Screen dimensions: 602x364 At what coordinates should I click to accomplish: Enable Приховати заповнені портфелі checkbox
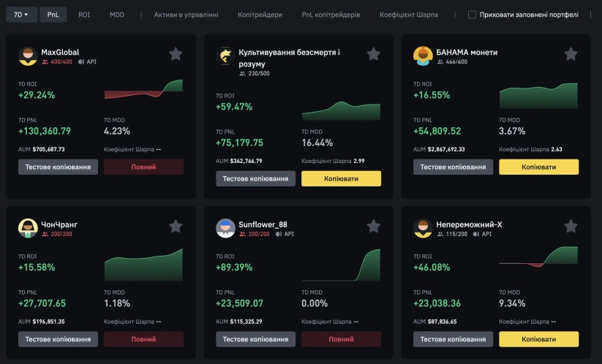(472, 15)
